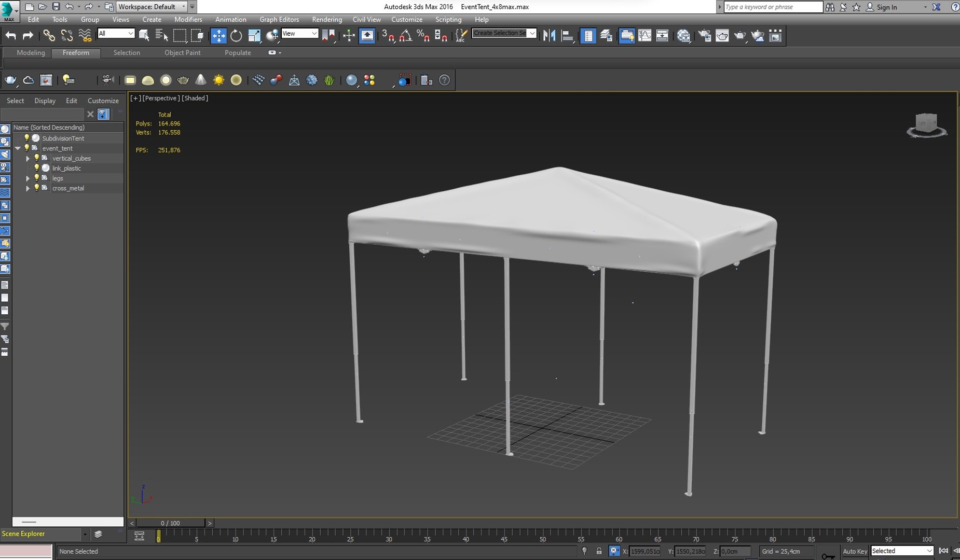Activate Select and Move tool
Viewport: 960px width, 560px height.
point(218,35)
